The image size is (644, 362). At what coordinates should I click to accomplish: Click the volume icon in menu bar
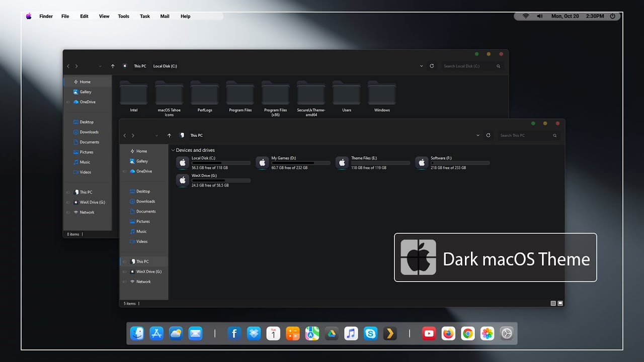coord(540,16)
